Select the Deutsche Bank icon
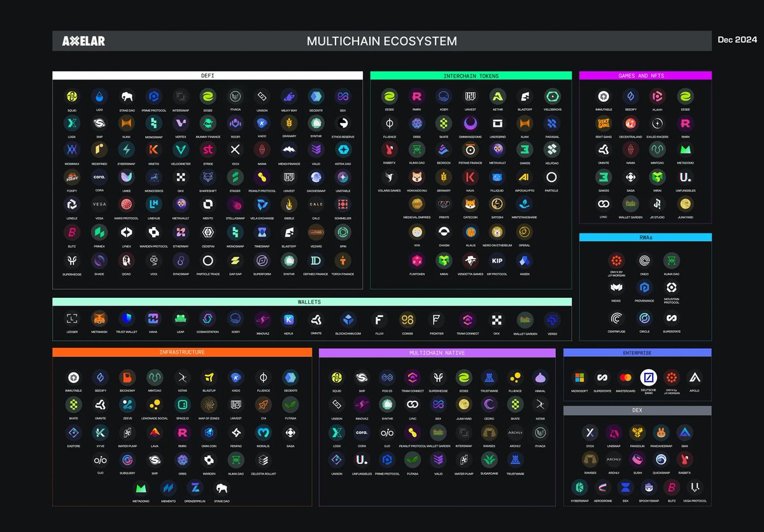The width and height of the screenshot is (764, 532). point(648,377)
